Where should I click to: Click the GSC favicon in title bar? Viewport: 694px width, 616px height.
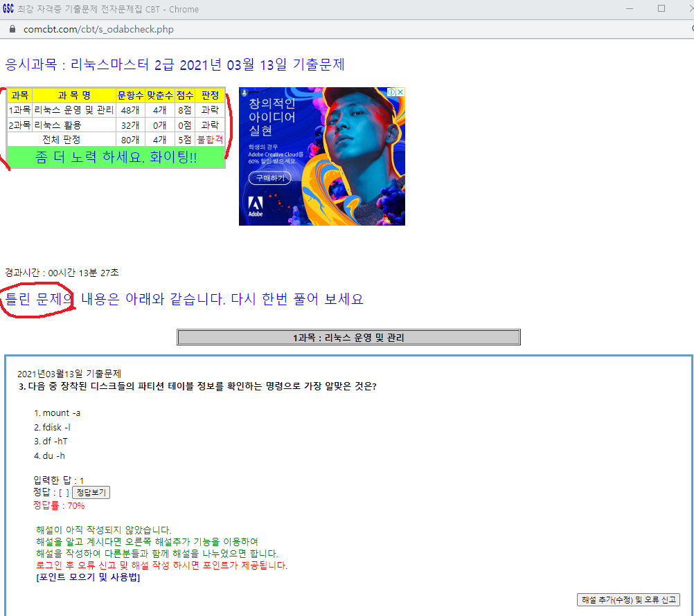click(x=8, y=8)
